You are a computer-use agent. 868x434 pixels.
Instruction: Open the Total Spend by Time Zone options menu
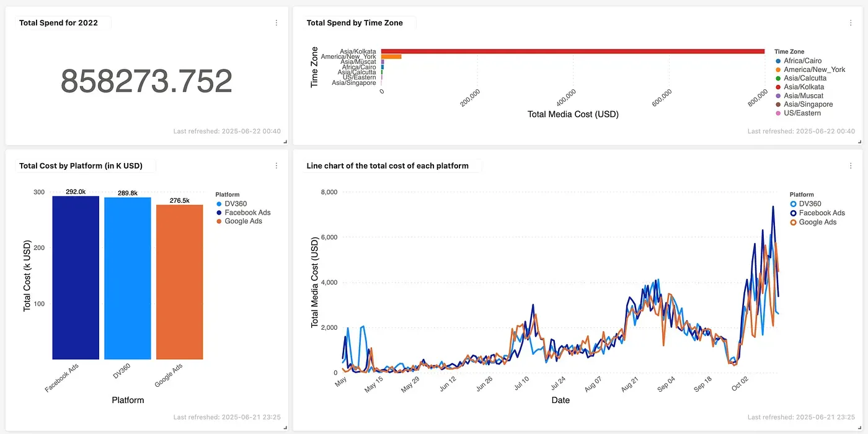[850, 23]
